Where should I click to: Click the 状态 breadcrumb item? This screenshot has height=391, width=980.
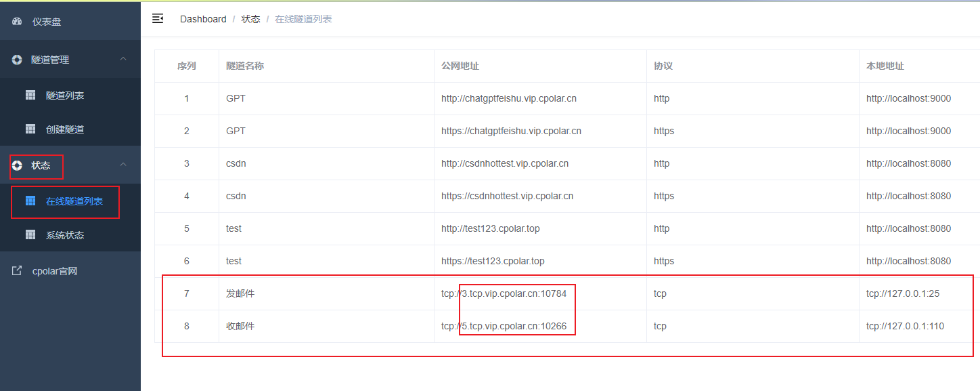[250, 19]
